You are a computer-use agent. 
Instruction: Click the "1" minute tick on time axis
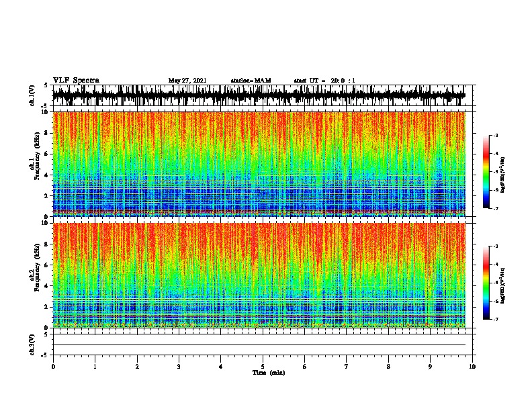tap(95, 367)
